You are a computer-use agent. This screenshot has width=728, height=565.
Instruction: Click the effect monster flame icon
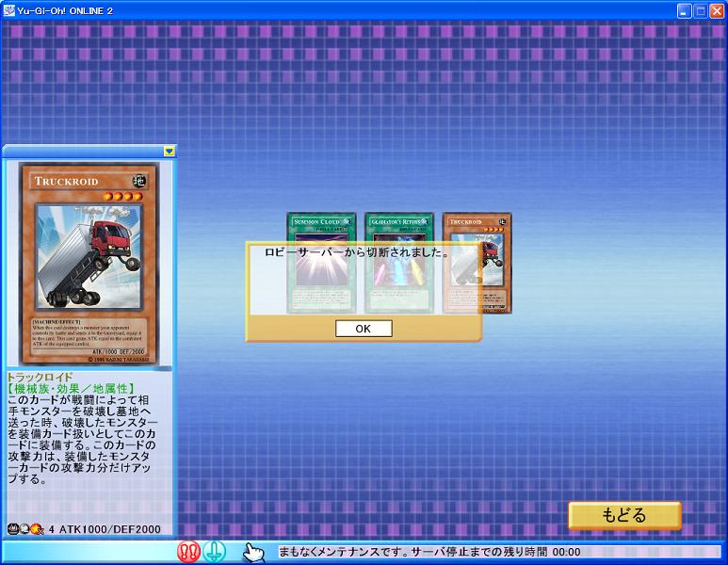[x=37, y=529]
